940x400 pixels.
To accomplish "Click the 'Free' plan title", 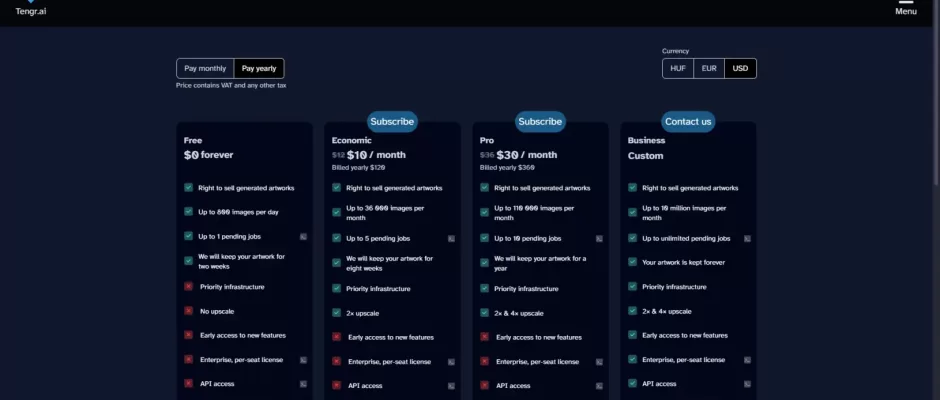I will pyautogui.click(x=193, y=140).
